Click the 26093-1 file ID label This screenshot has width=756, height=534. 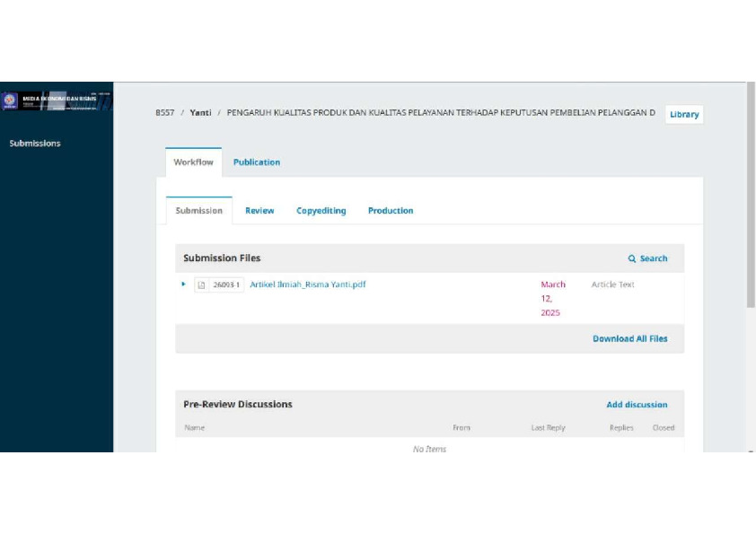point(226,285)
